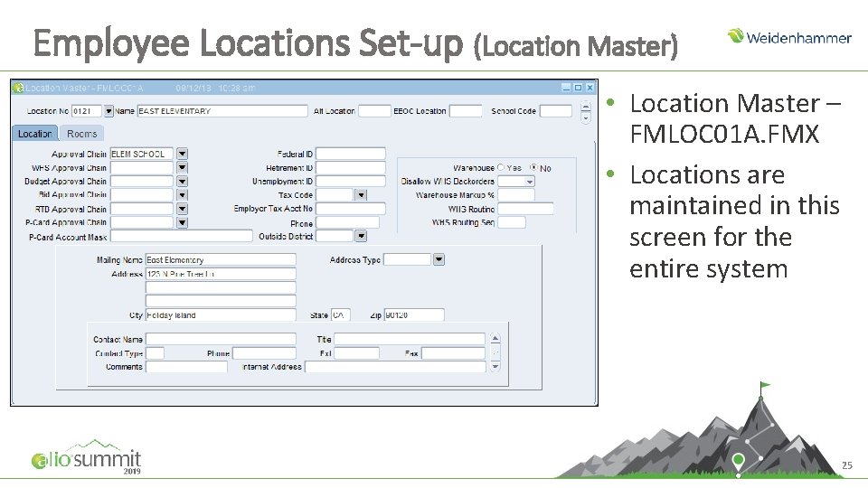Select the Warehouse No radio button
The width and height of the screenshot is (868, 488).
pos(533,167)
